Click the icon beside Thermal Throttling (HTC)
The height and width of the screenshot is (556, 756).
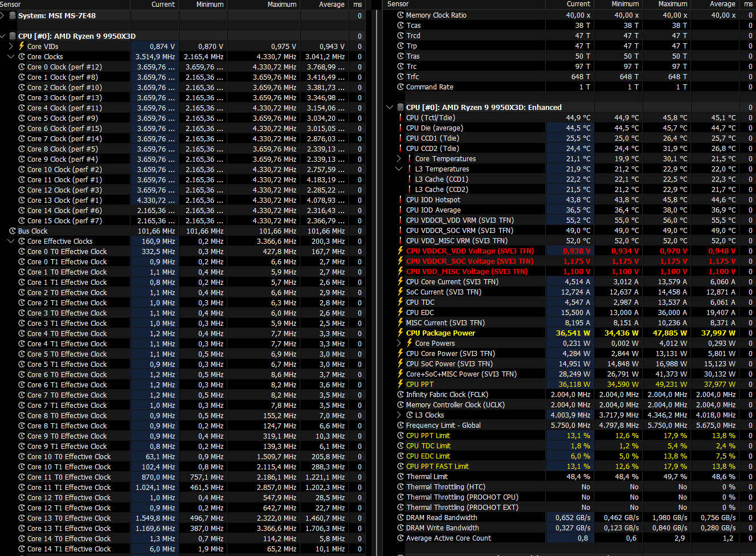tap(401, 486)
